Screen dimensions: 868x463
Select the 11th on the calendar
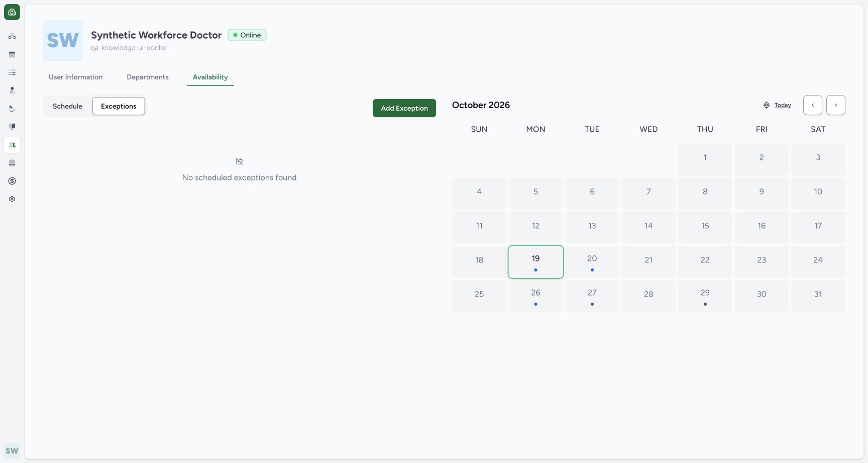tap(479, 228)
